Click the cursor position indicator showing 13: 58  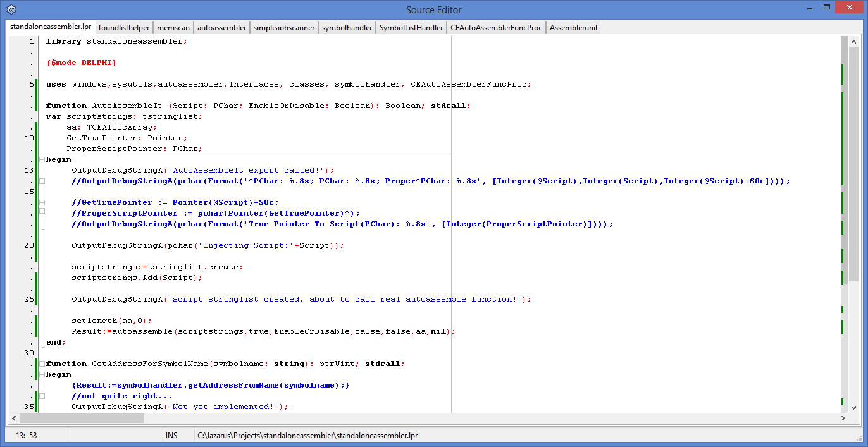pos(27,435)
